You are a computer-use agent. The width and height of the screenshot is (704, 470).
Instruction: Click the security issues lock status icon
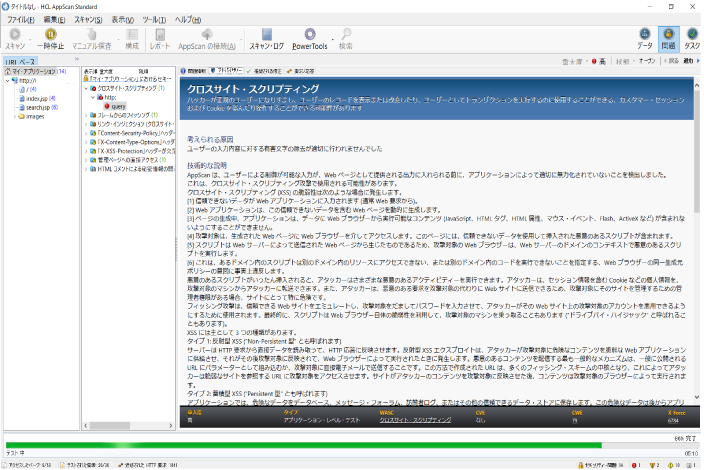tap(581, 466)
